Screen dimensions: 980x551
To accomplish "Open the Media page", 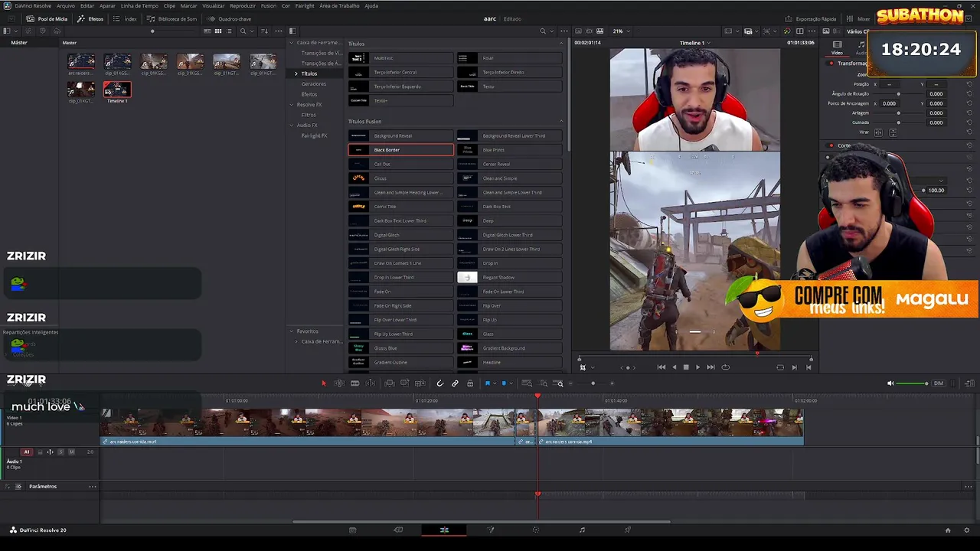I will (x=352, y=530).
